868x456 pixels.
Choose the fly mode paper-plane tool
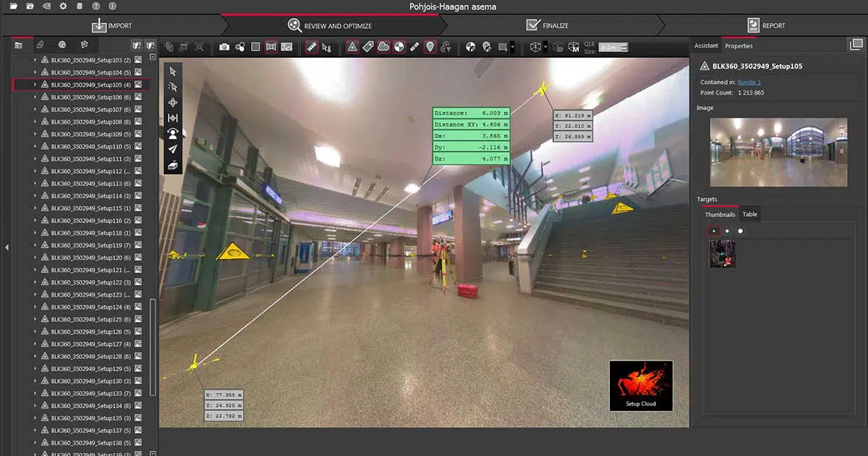[x=173, y=149]
